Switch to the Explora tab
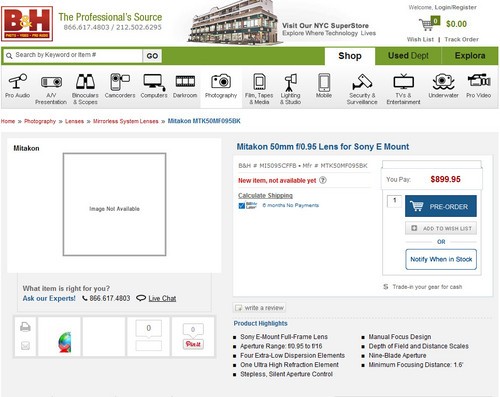The height and width of the screenshot is (397, 500). (x=470, y=56)
